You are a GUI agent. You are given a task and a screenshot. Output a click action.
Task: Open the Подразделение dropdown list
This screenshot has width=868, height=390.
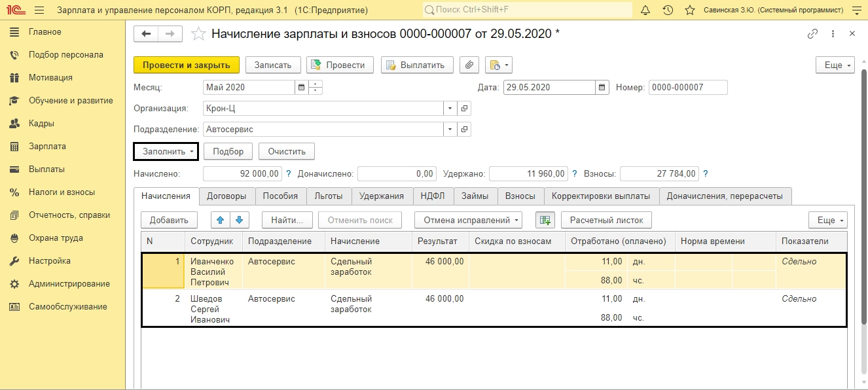coord(450,130)
